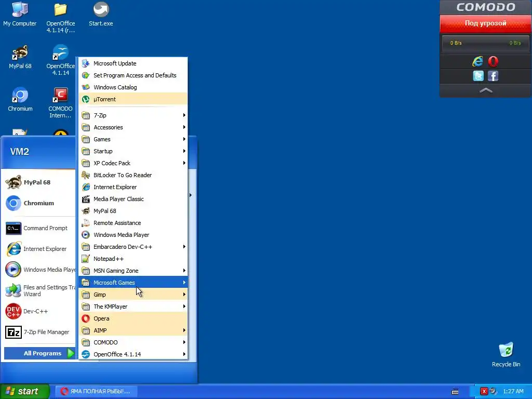This screenshot has width=532, height=399.
Task: Launch the Start.exe desktop icon
Action: 101,14
